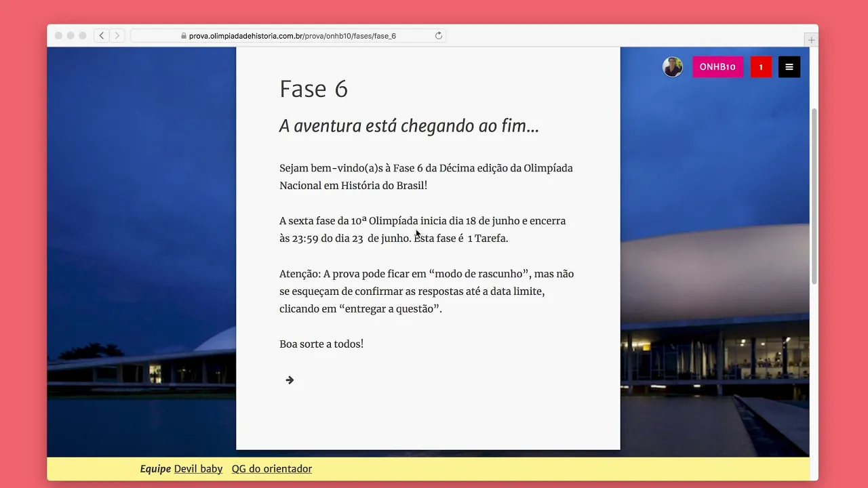
Task: Open the QG do orientador link
Action: pyautogui.click(x=272, y=469)
